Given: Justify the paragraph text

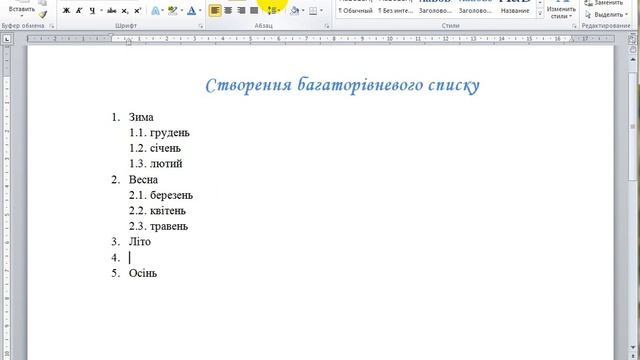Looking at the screenshot, I should pyautogui.click(x=254, y=11).
